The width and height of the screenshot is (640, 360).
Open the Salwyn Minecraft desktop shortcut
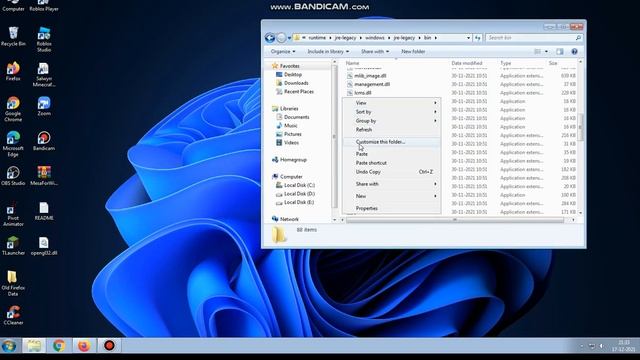click(x=44, y=74)
